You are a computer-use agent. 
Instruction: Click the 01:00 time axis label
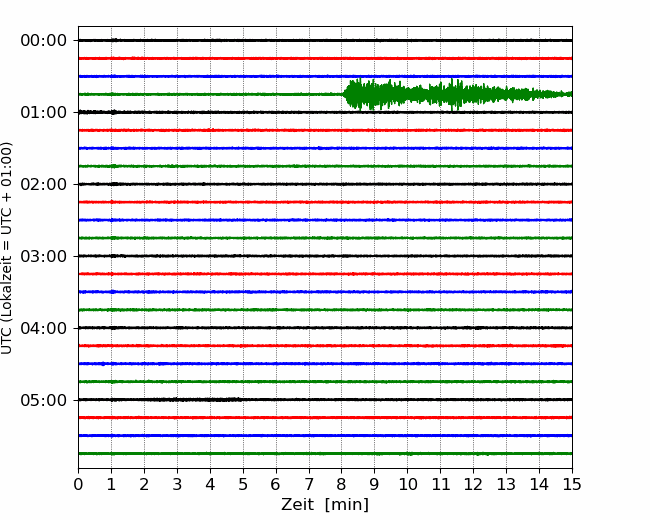(44, 112)
